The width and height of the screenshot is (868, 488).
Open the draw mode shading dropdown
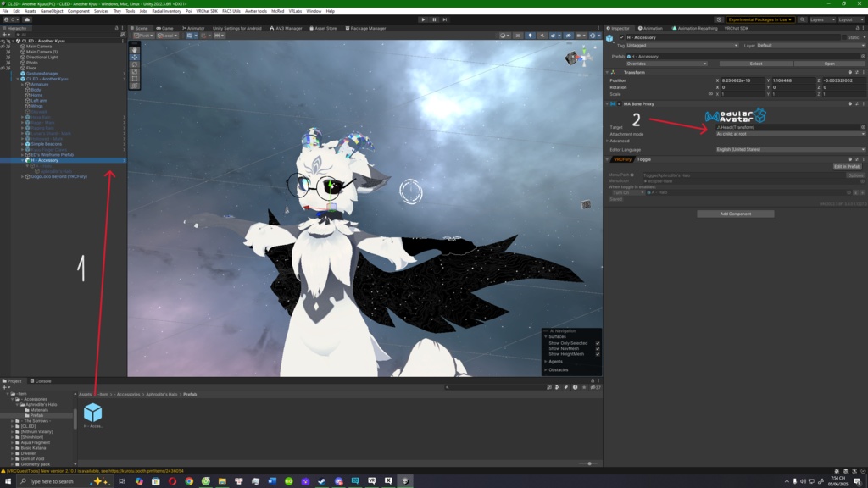(x=504, y=36)
